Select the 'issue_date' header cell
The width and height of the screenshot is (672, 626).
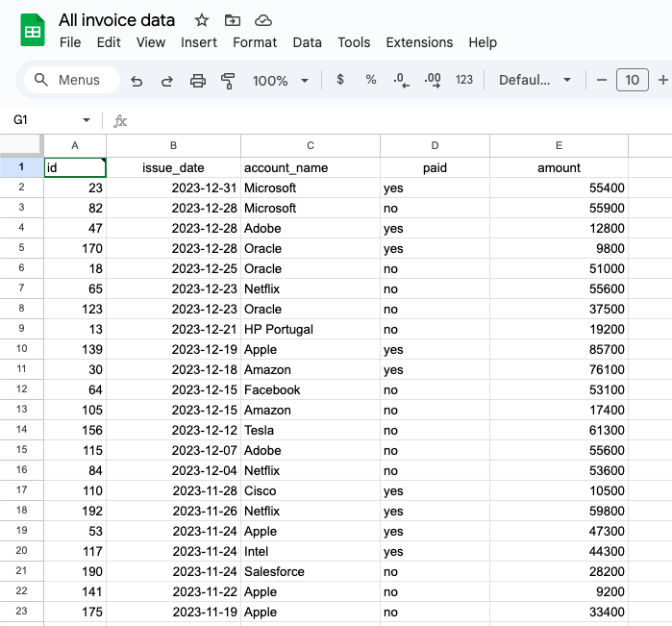pos(174,167)
